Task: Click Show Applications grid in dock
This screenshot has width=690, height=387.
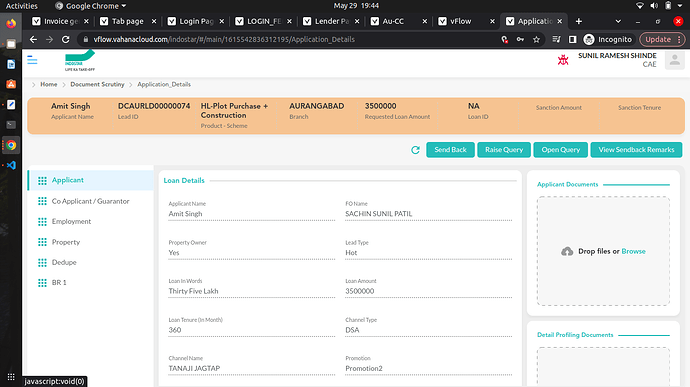Action: coord(11,377)
